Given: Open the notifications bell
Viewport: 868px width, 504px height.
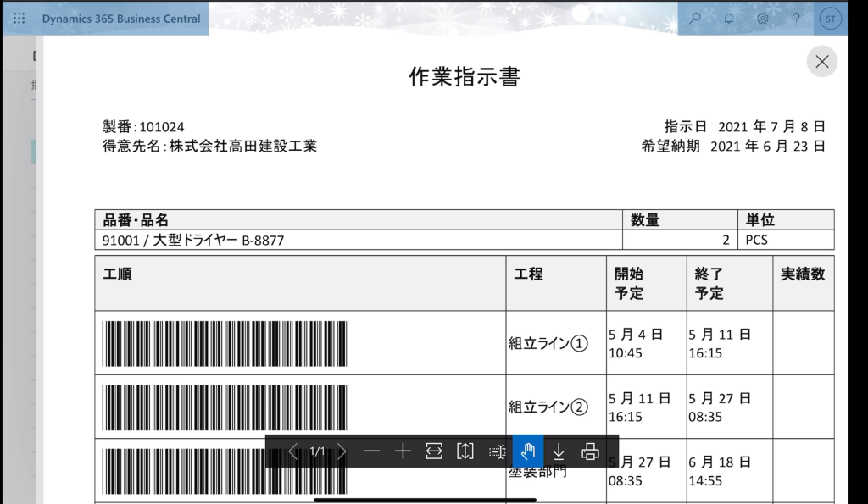Looking at the screenshot, I should 728,19.
